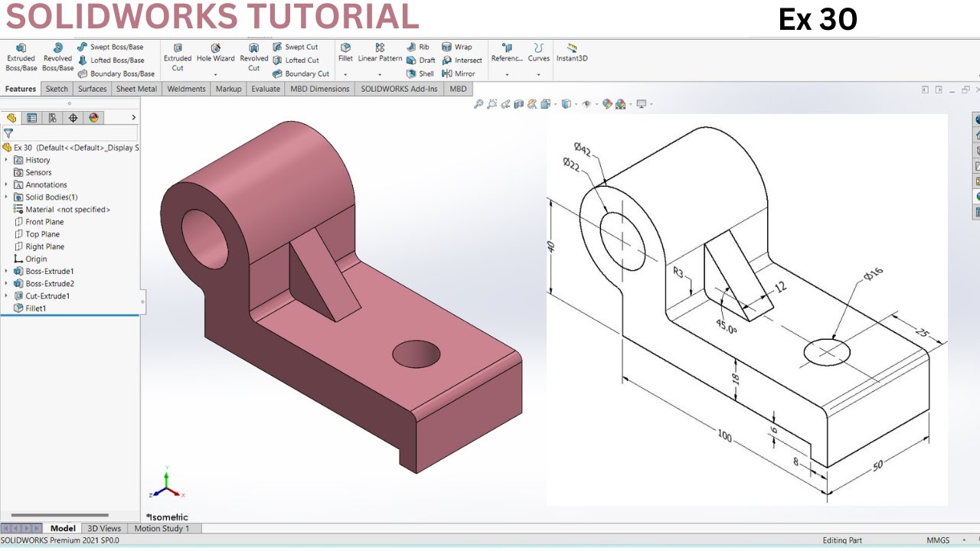Select the Fillet tool
The height and width of the screenshot is (551, 980).
(x=345, y=53)
